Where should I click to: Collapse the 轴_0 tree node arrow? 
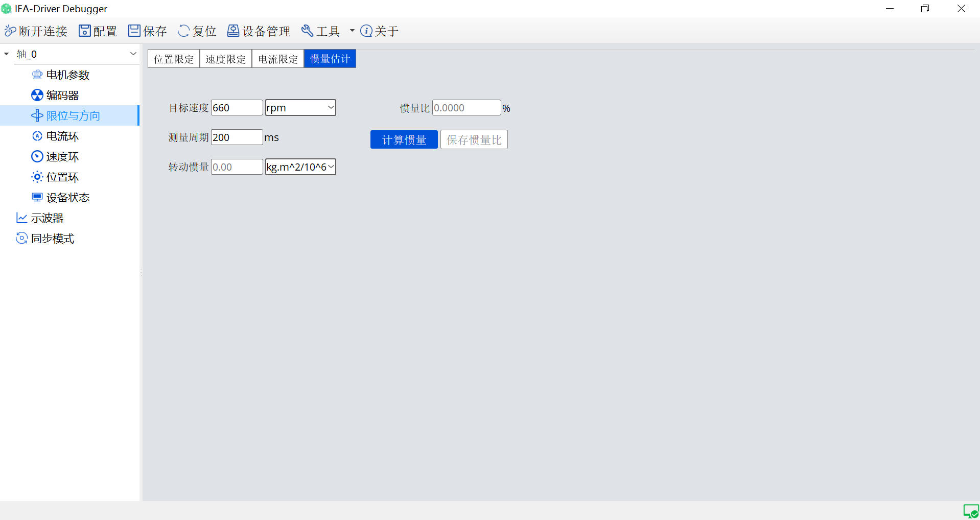pos(7,54)
